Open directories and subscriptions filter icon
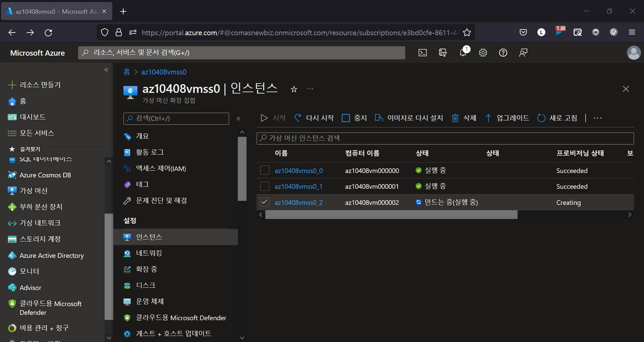Viewport: 644px width, 342px height. point(443,53)
